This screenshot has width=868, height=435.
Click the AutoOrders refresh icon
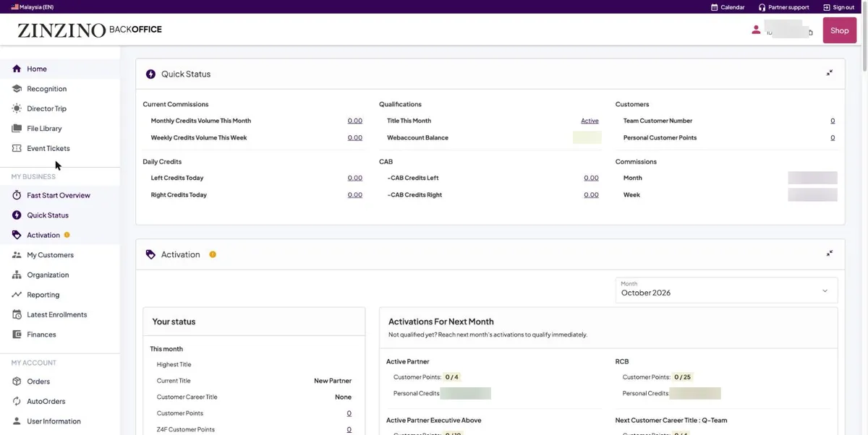17,401
